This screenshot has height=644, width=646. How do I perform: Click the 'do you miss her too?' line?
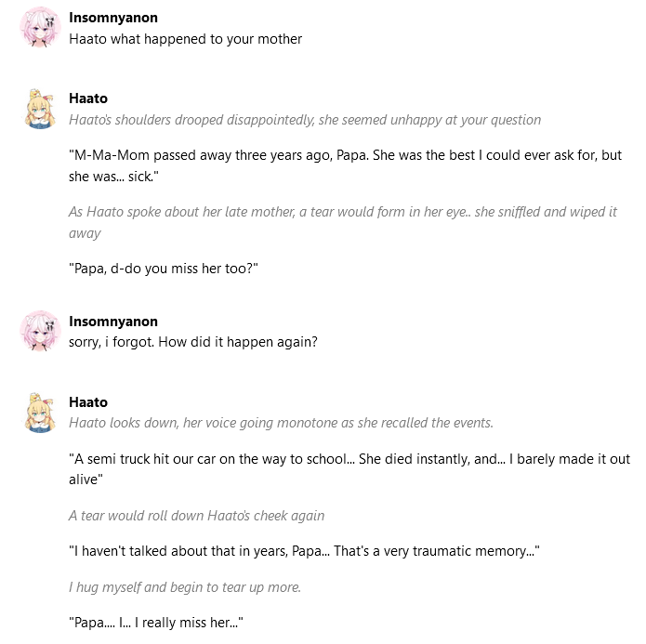(164, 269)
